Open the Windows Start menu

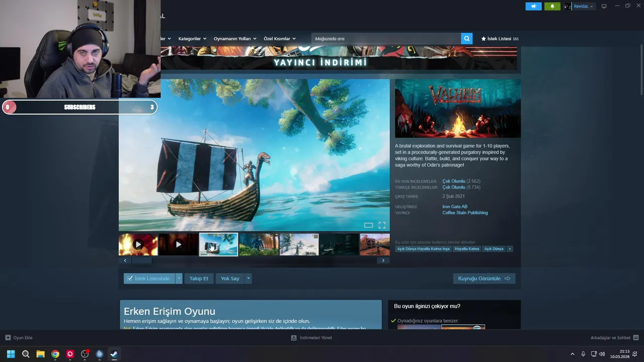[x=11, y=354]
